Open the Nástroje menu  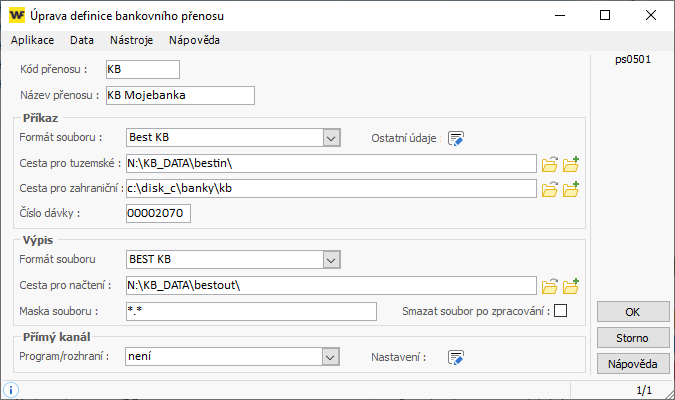point(131,40)
